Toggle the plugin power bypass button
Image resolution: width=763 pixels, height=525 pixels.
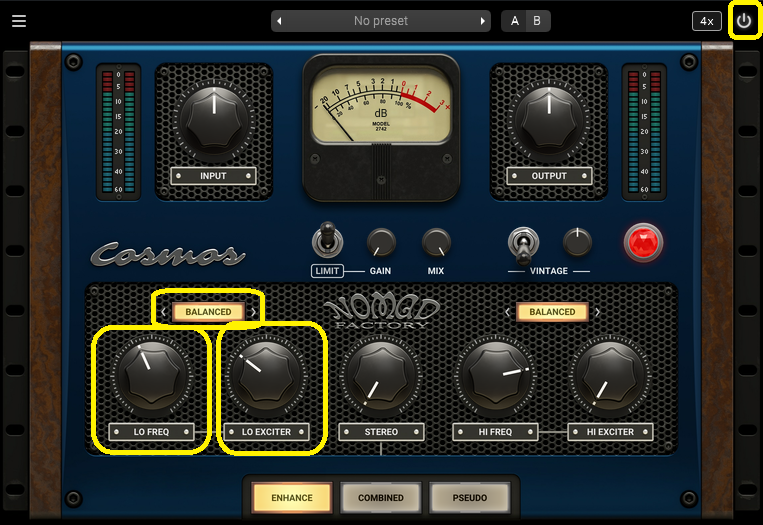(x=744, y=21)
